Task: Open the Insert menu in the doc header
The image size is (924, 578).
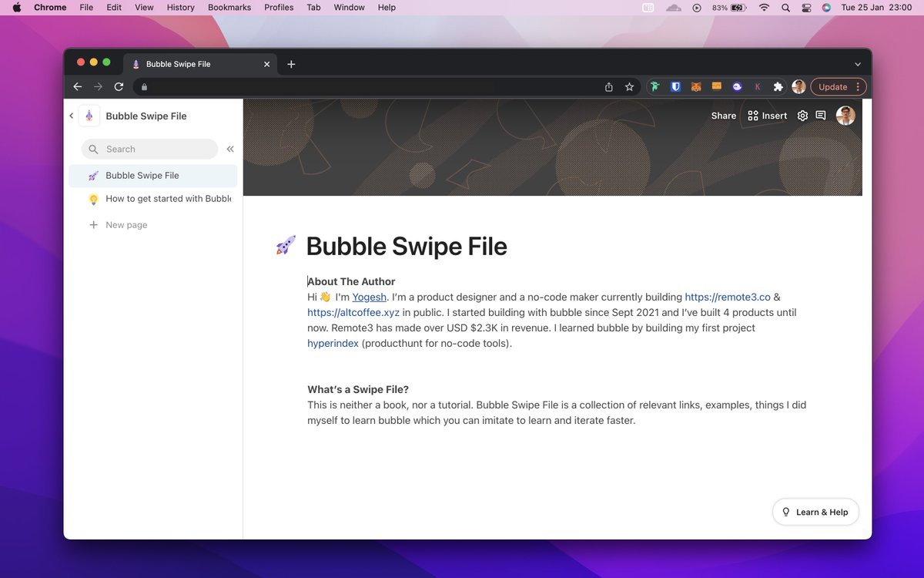Action: pos(768,116)
